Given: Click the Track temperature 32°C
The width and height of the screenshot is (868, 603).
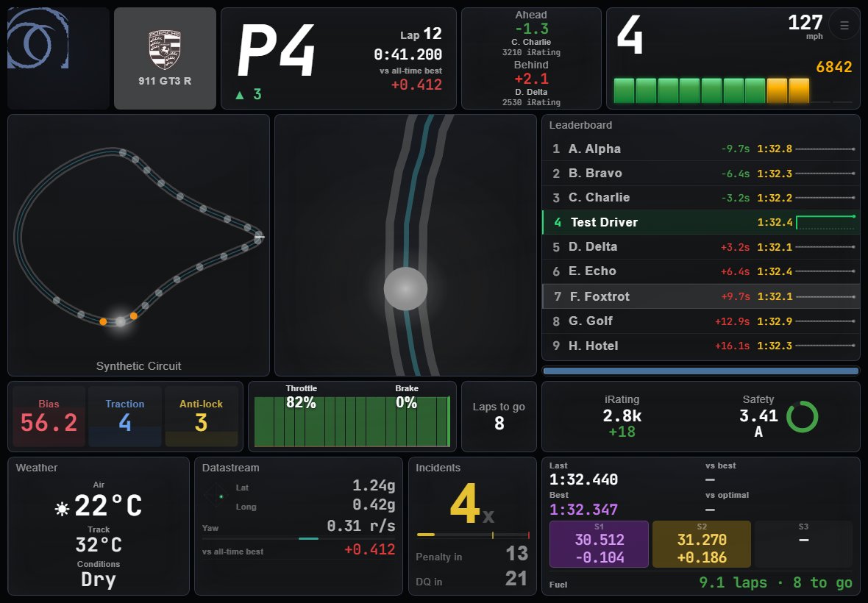Looking at the screenshot, I should (x=99, y=545).
